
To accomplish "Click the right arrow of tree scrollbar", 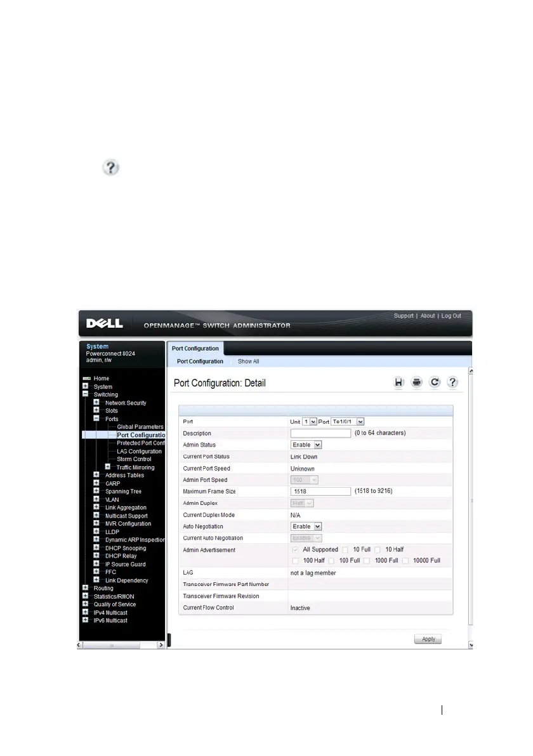I will point(161,645).
